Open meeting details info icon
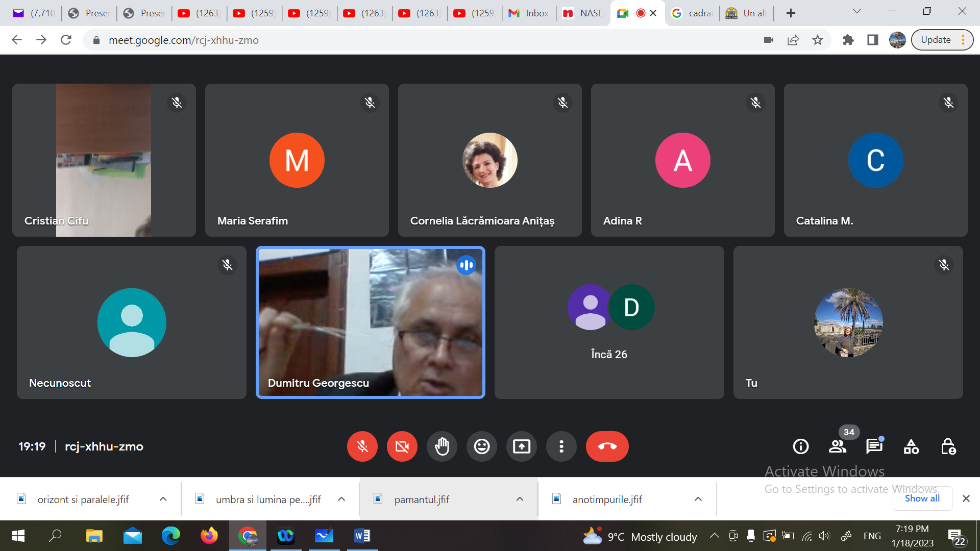Screen dimensions: 980x551 click(801, 446)
